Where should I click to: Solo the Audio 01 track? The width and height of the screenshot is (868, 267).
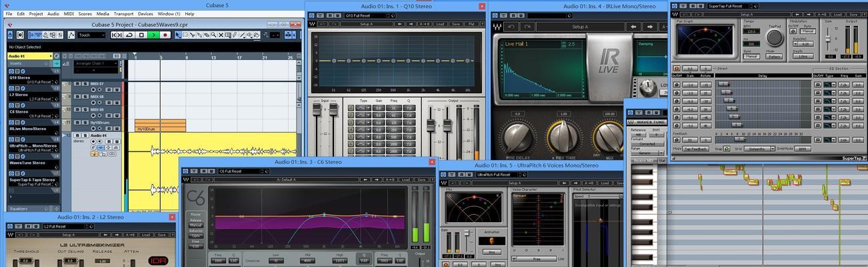pyautogui.click(x=85, y=136)
